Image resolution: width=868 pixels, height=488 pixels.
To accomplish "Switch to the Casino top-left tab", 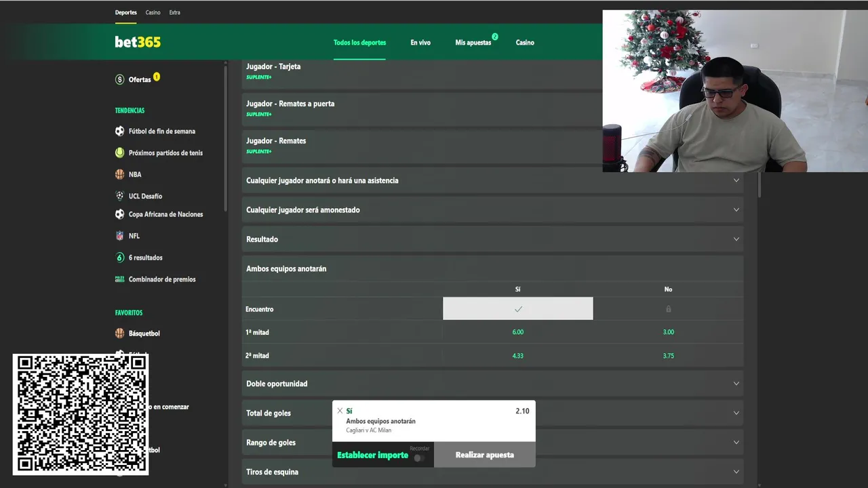I will tap(153, 12).
